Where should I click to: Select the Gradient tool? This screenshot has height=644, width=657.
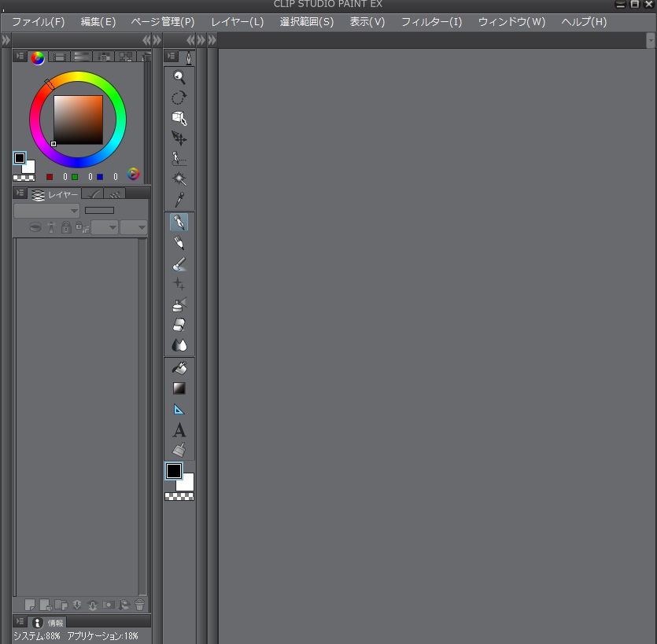pos(179,388)
